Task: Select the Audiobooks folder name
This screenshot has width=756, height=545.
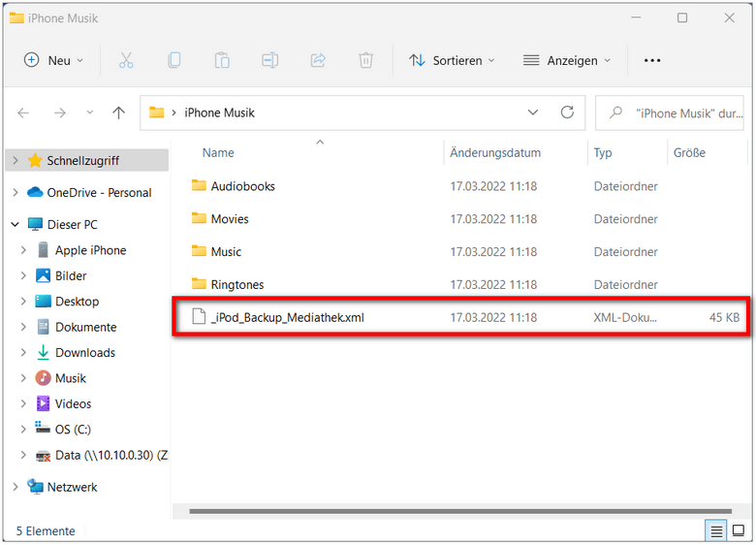Action: 243,186
